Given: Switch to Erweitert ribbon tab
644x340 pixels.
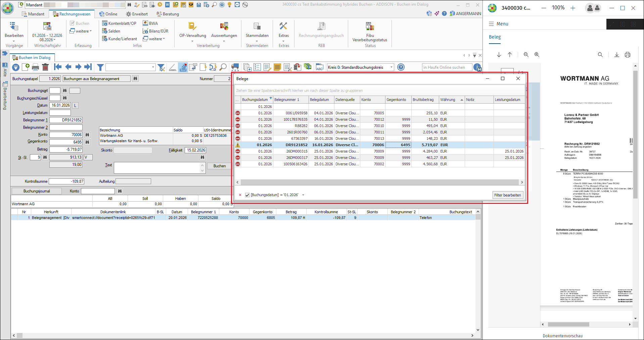Looking at the screenshot, I should click(137, 14).
